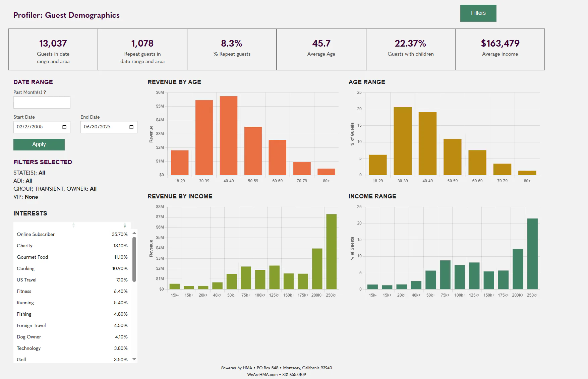Image resolution: width=588 pixels, height=379 pixels.
Task: Click the 13,037 guests stat card
Action: pyautogui.click(x=53, y=49)
